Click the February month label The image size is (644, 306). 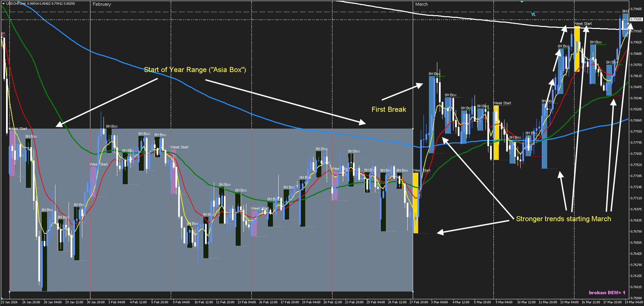pos(102,4)
